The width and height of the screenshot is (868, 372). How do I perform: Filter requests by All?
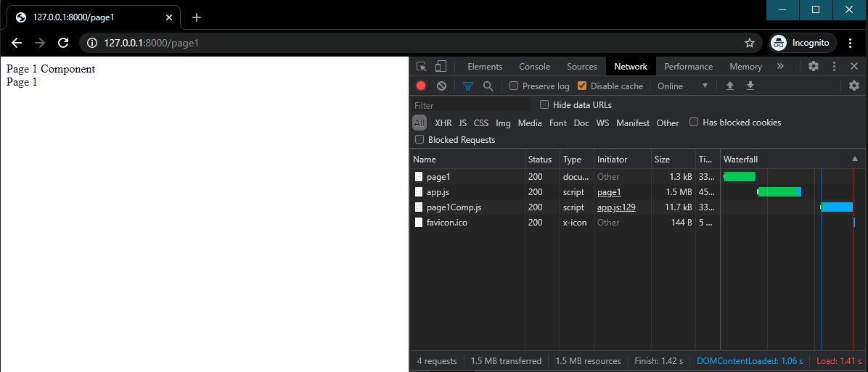419,123
